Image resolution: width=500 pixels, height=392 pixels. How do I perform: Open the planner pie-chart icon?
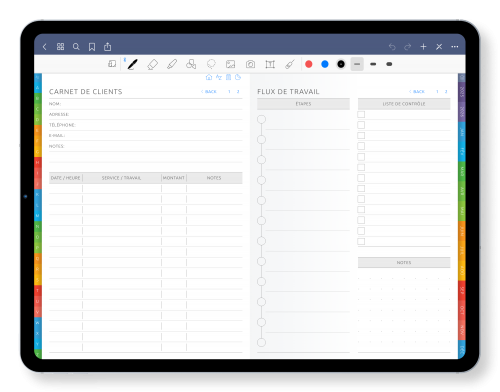[238, 77]
